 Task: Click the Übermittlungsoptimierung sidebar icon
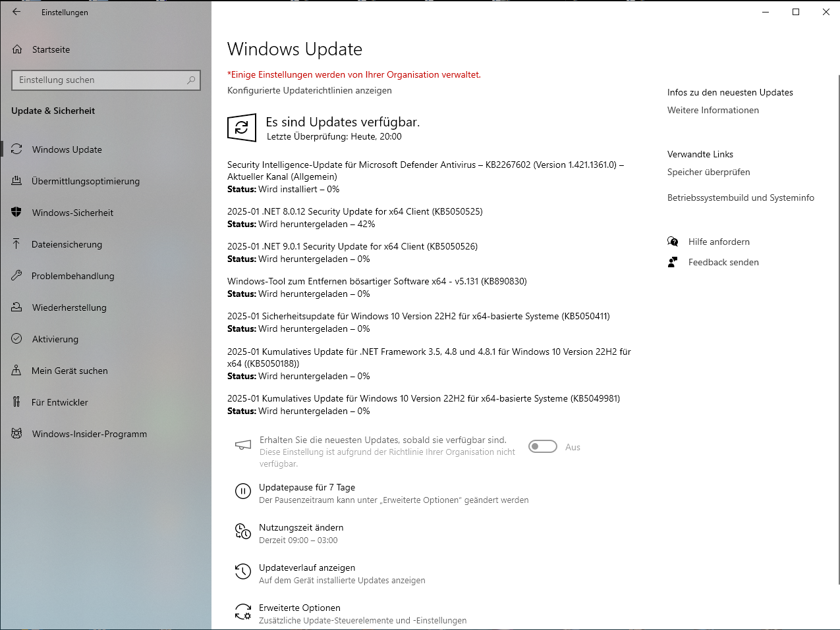16,181
